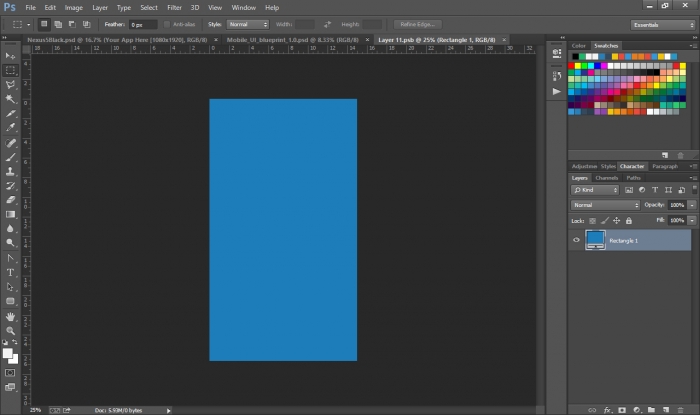Select the Eyedropper tool
Screen dimensions: 700x415
(10, 127)
